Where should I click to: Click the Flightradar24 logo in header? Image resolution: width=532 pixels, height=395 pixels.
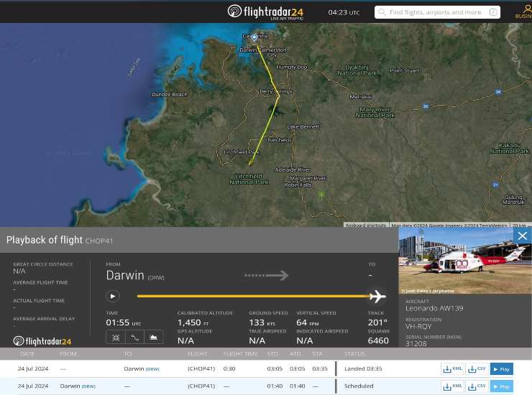(x=265, y=12)
